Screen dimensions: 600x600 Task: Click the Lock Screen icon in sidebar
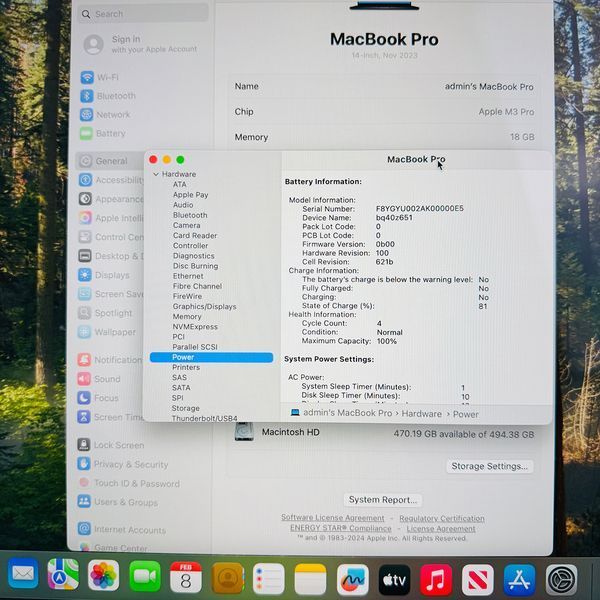click(x=84, y=444)
